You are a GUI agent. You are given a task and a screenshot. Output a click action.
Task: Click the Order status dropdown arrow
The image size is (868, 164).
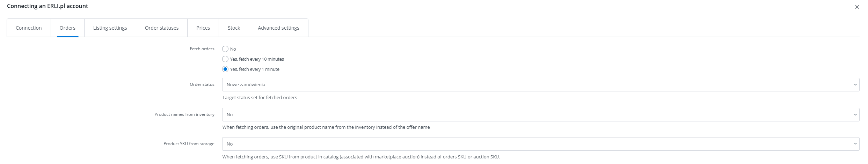point(855,84)
